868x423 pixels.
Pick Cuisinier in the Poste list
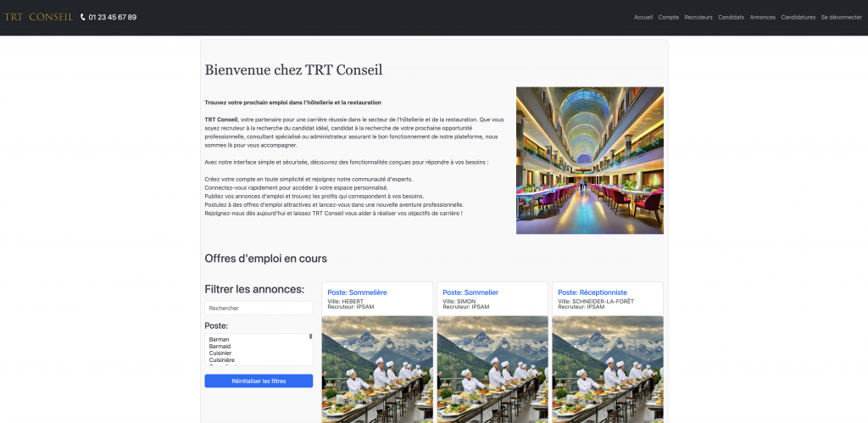pyautogui.click(x=220, y=353)
